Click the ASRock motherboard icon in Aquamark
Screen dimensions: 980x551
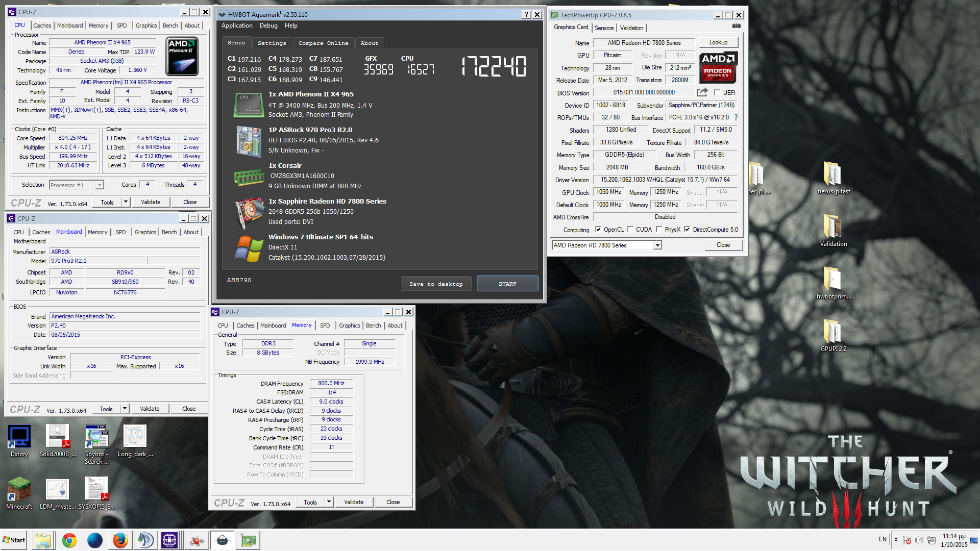[x=249, y=141]
